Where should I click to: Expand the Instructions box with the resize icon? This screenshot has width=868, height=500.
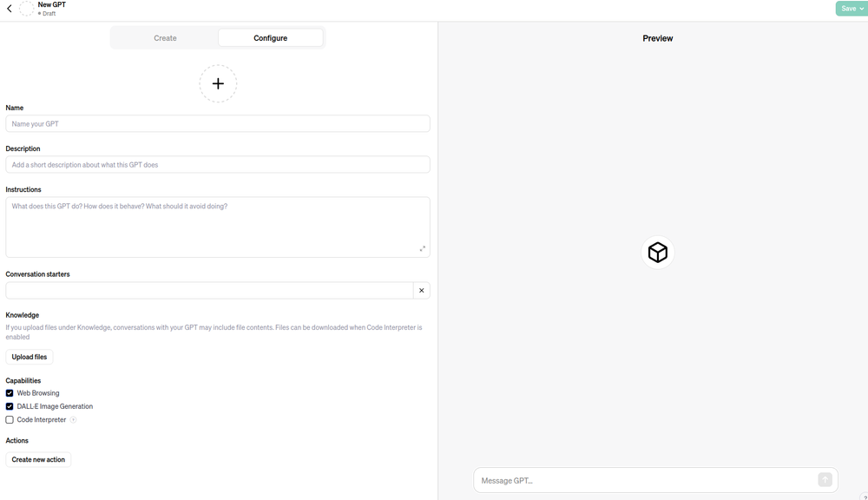423,248
